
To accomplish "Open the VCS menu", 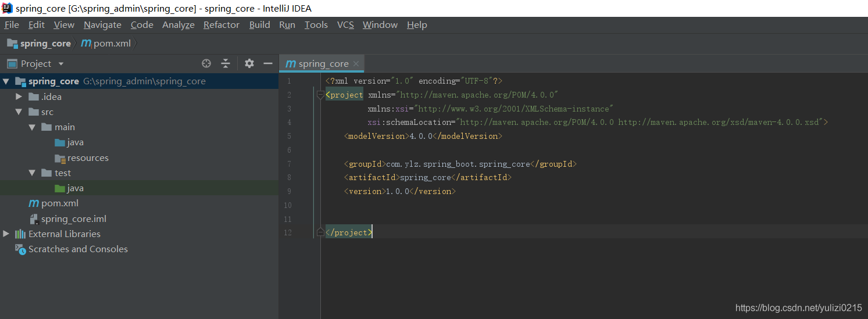I will point(345,24).
